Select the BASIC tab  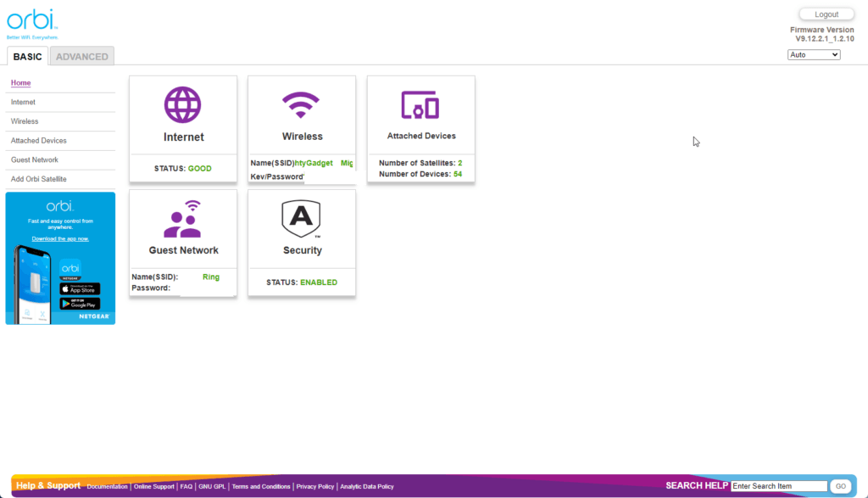coord(28,57)
